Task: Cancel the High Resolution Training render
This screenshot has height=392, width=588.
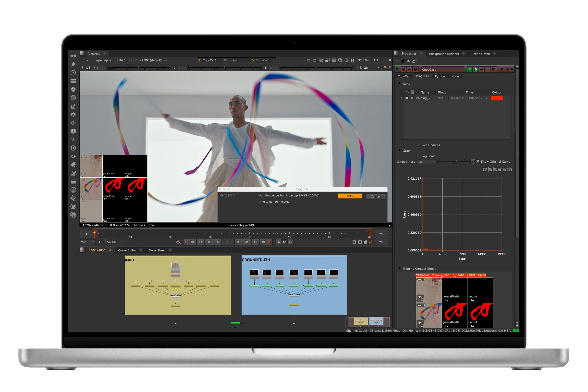Action: pyautogui.click(x=376, y=196)
